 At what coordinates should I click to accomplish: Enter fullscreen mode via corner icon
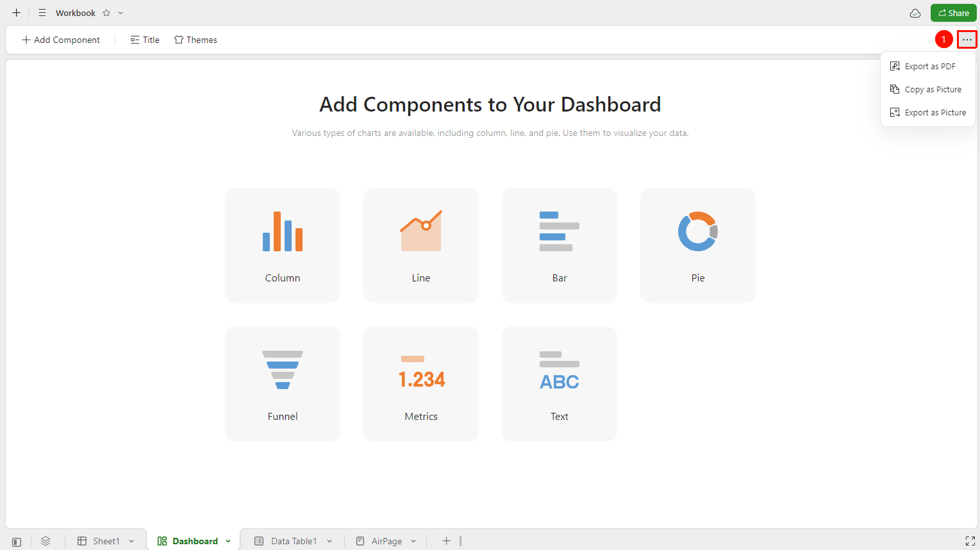tap(970, 542)
